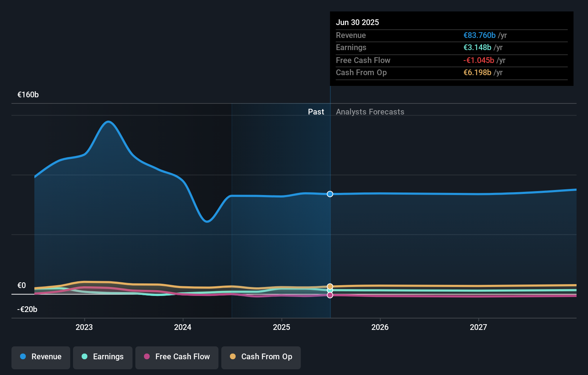Image resolution: width=588 pixels, height=375 pixels.
Task: Switch to the Past section label
Action: pos(316,112)
